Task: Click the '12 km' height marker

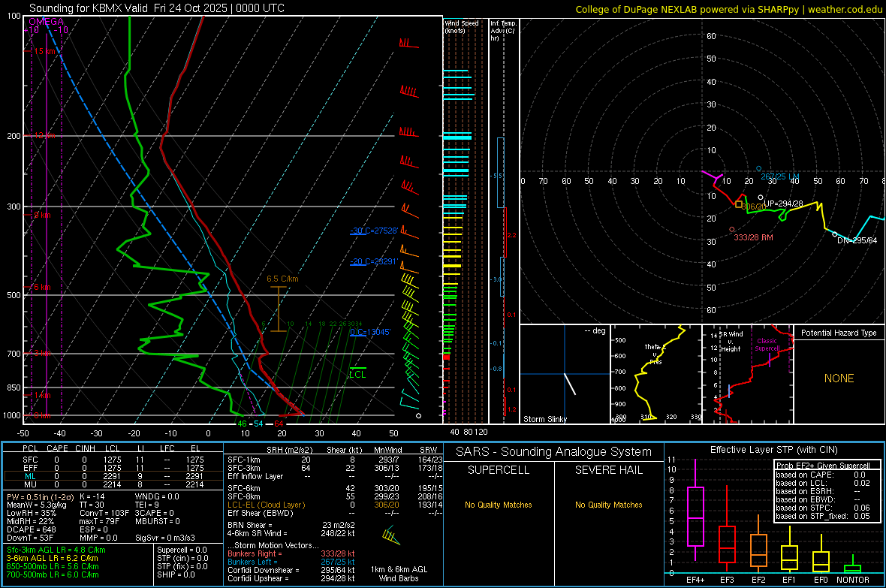Action: click(x=44, y=136)
